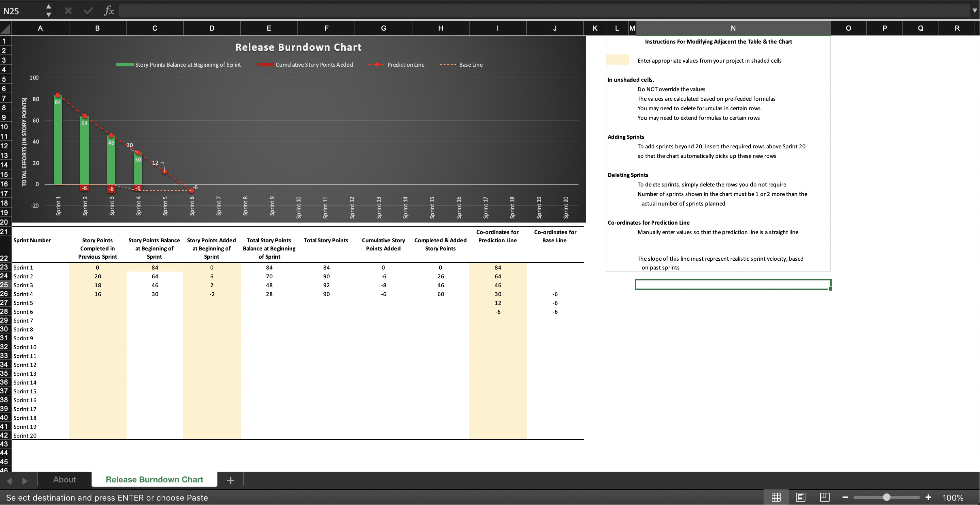
Task: Switch to Page Break Preview icon
Action: 825,497
